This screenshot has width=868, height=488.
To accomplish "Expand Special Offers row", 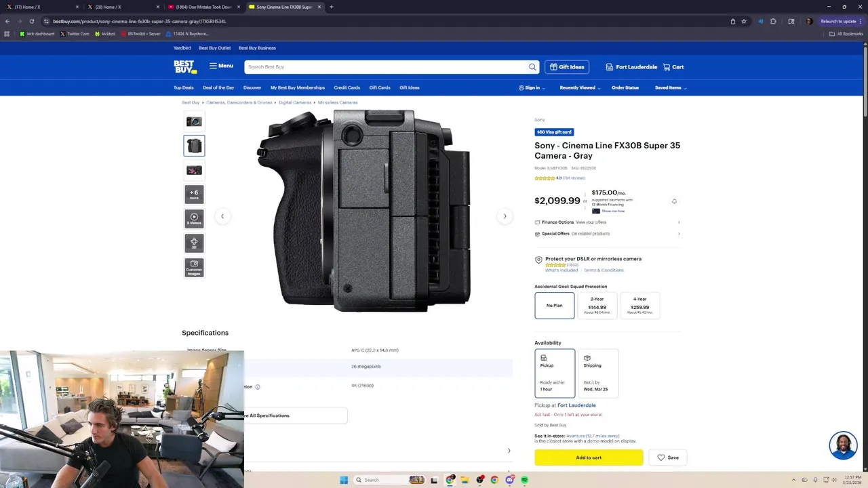I will [x=607, y=234].
